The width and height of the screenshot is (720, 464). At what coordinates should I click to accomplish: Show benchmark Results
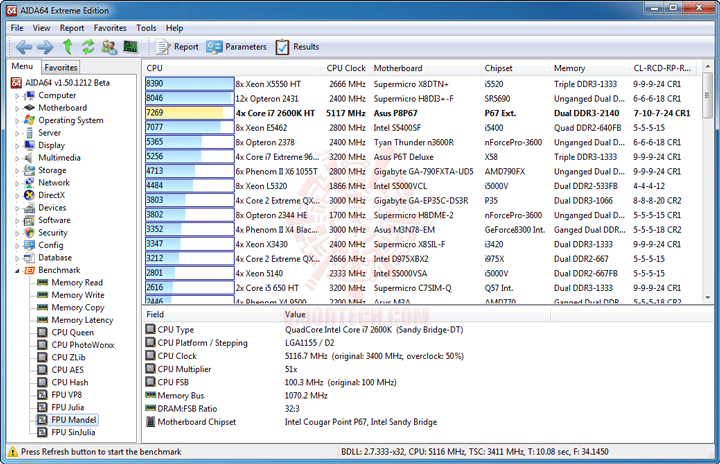(x=297, y=47)
